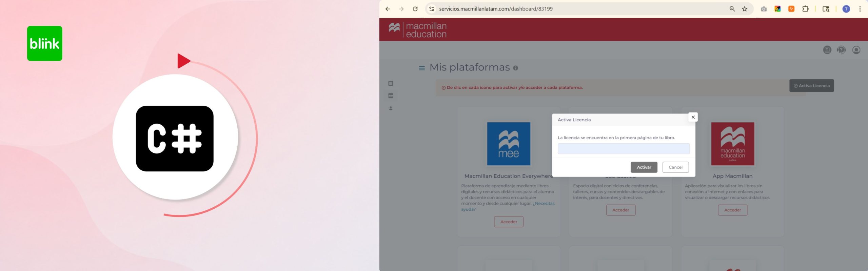The image size is (868, 271).
Task: Click the 'La licencia se encuentra' dialog text
Action: click(616, 138)
